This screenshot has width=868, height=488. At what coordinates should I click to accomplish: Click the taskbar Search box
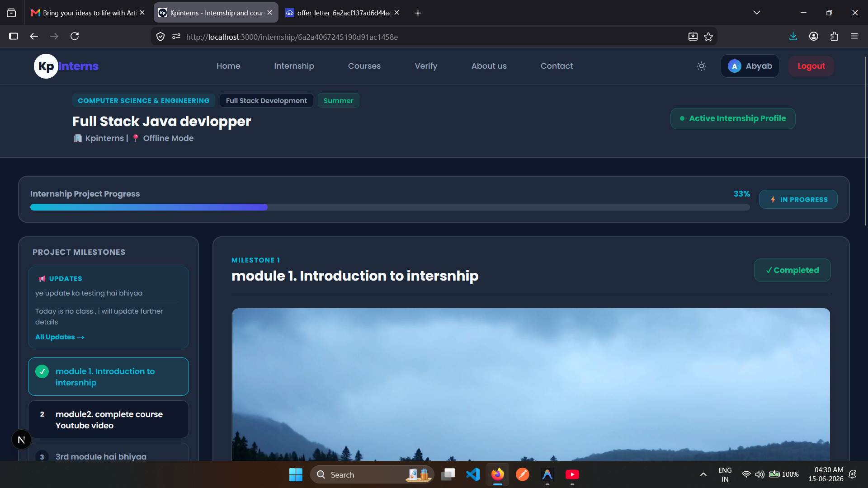click(x=372, y=474)
